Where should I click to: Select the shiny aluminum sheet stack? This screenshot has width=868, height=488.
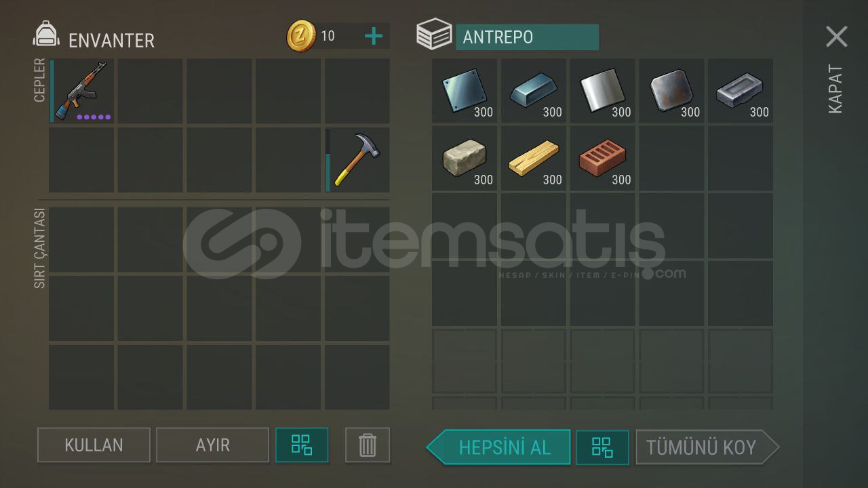pos(603,91)
